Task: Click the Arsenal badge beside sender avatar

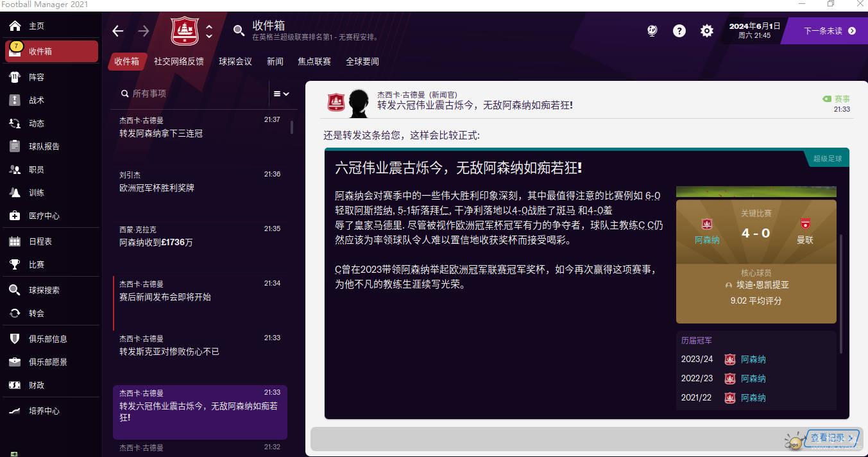Action: pos(336,103)
